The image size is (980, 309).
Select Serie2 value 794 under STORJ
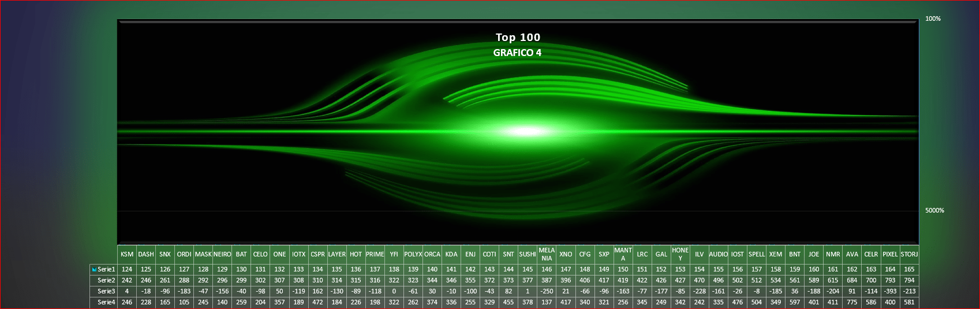[x=909, y=280]
